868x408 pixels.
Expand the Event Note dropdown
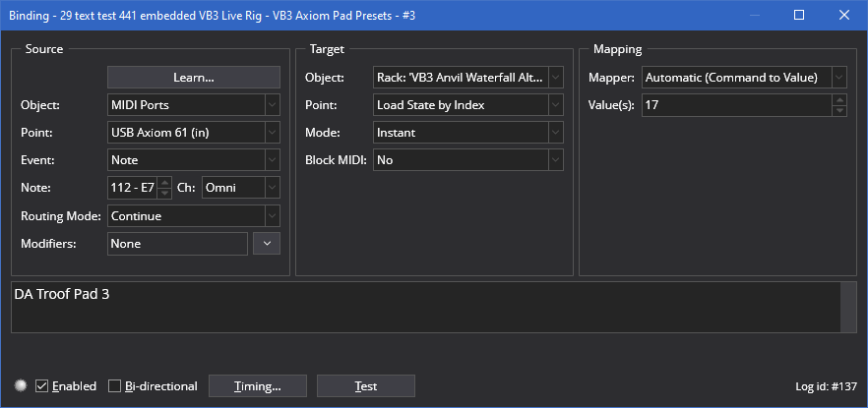pos(194,160)
